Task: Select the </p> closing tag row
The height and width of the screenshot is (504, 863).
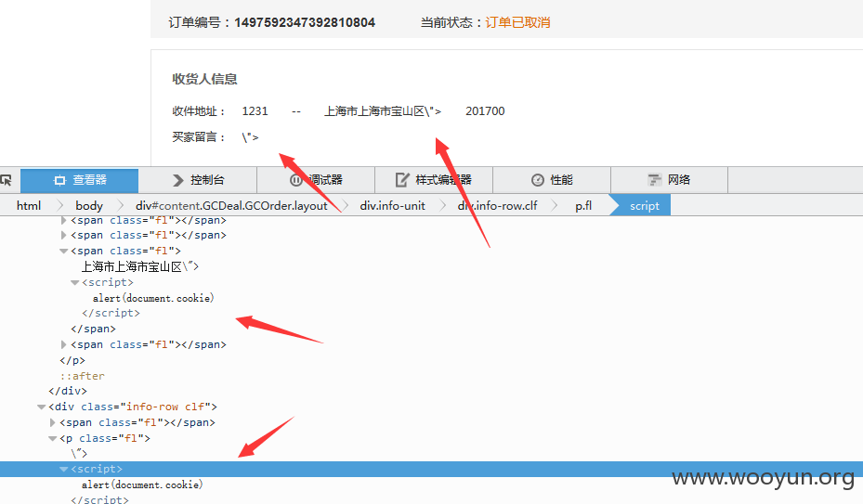Action: click(x=72, y=360)
